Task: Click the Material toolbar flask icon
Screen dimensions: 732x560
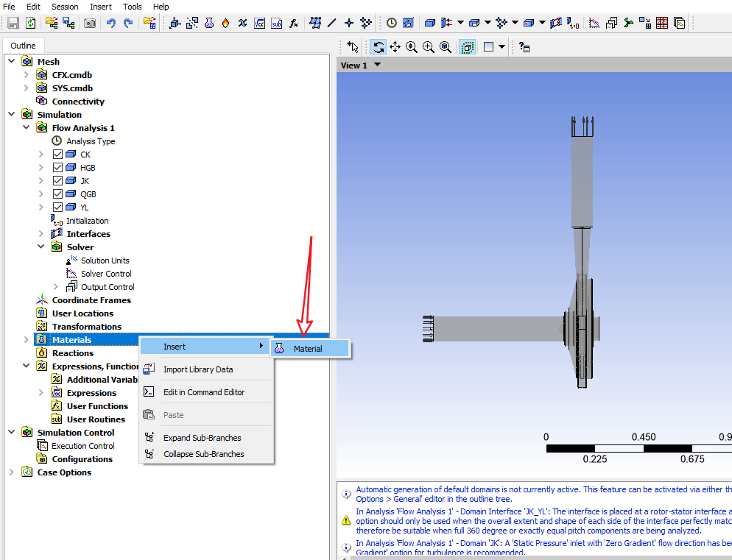Action: point(209,23)
